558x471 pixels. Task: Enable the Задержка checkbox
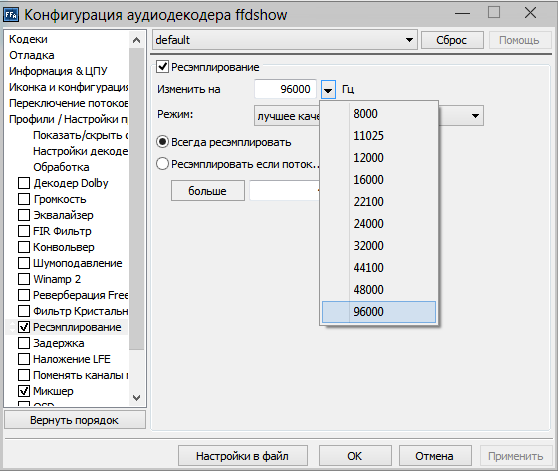24,343
